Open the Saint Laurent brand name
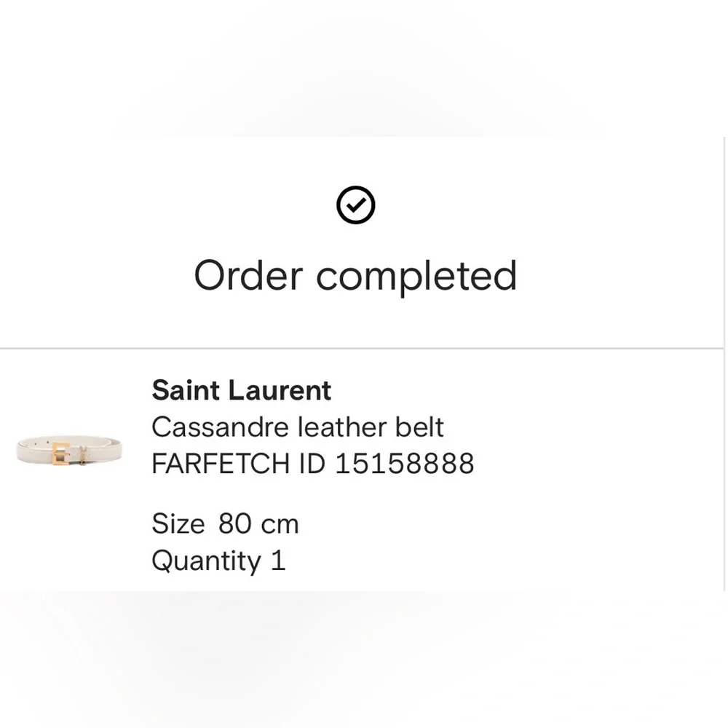 click(x=241, y=391)
